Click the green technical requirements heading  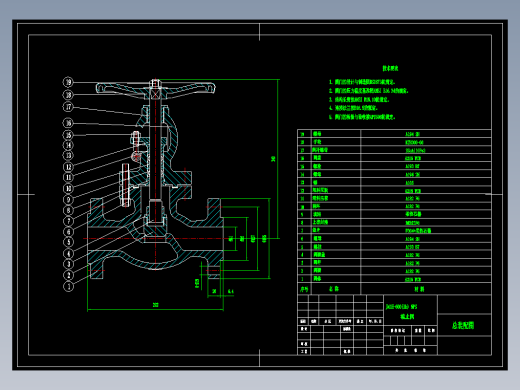pos(390,68)
